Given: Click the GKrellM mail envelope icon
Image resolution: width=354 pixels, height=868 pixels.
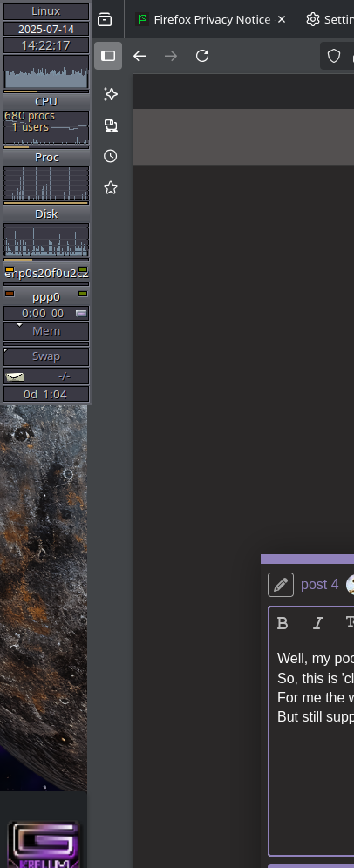Looking at the screenshot, I should 15,377.
